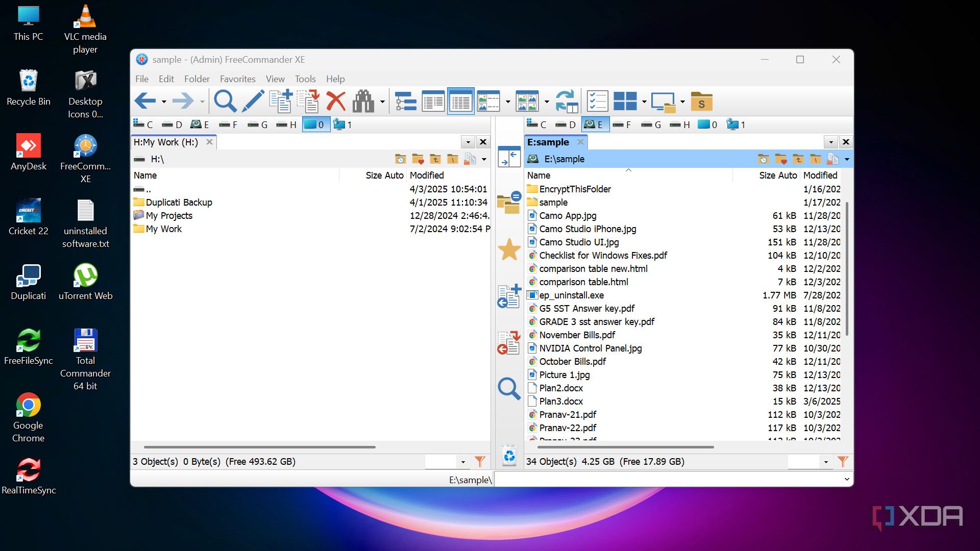The image size is (980, 551).
Task: Toggle the right panel filter funnel
Action: tap(843, 462)
